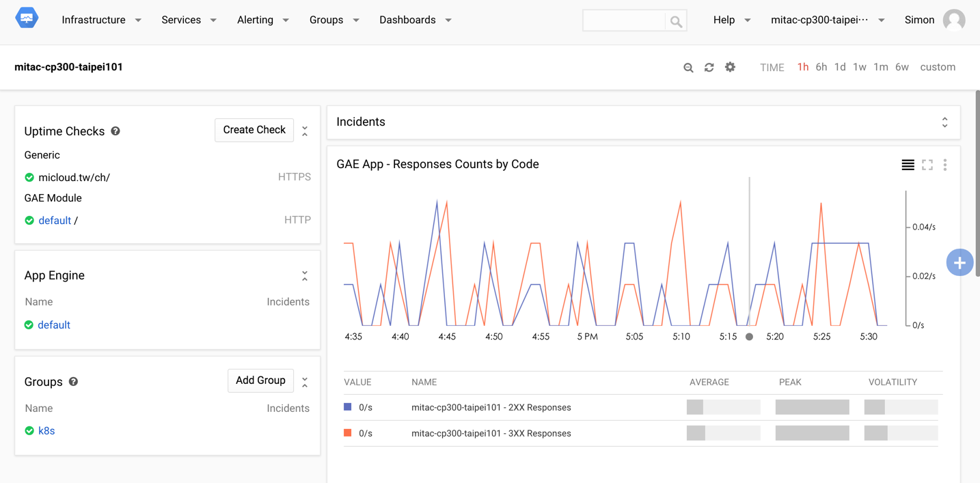Select the 6h time range
980x483 pixels.
[821, 67]
